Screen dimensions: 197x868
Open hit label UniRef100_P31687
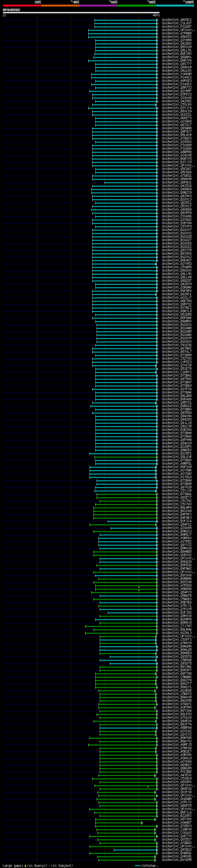coord(177,26)
